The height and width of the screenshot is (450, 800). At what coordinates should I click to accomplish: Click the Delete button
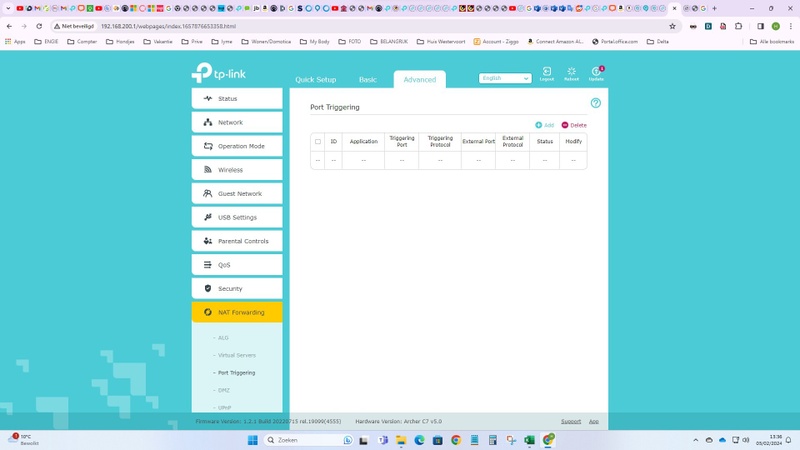click(x=574, y=125)
